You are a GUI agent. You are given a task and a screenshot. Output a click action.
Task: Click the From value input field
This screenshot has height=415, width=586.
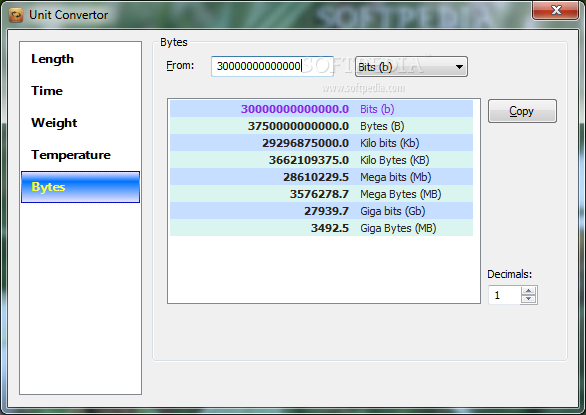272,67
